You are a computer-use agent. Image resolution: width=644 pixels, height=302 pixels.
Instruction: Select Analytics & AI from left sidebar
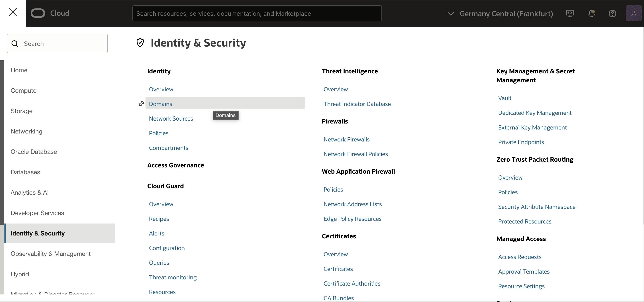pos(29,192)
